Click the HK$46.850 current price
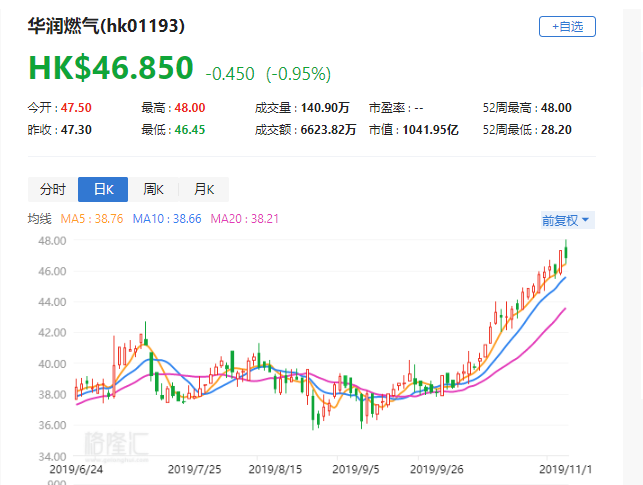The image size is (643, 485). [x=110, y=68]
